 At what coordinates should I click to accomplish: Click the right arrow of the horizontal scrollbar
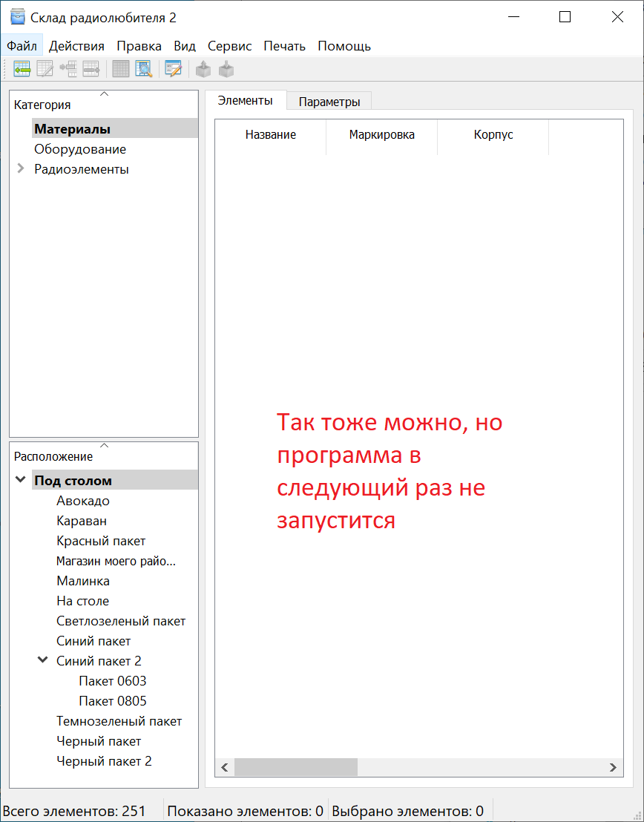click(613, 767)
